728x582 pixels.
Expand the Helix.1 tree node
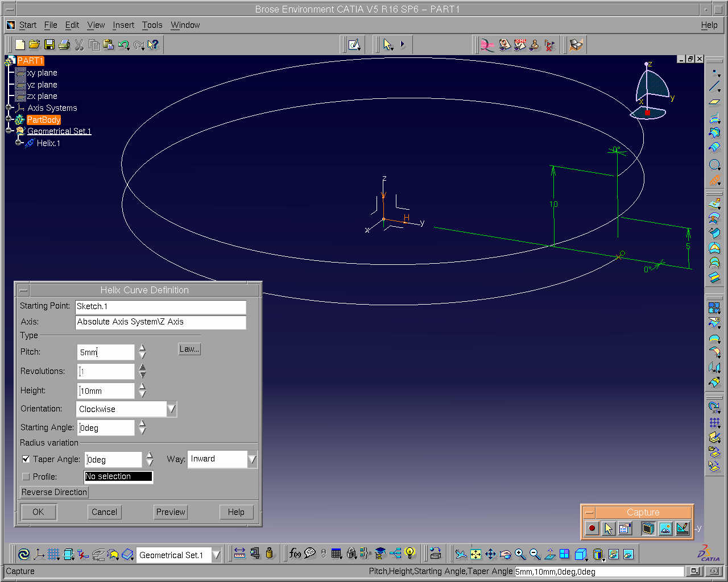(18, 143)
